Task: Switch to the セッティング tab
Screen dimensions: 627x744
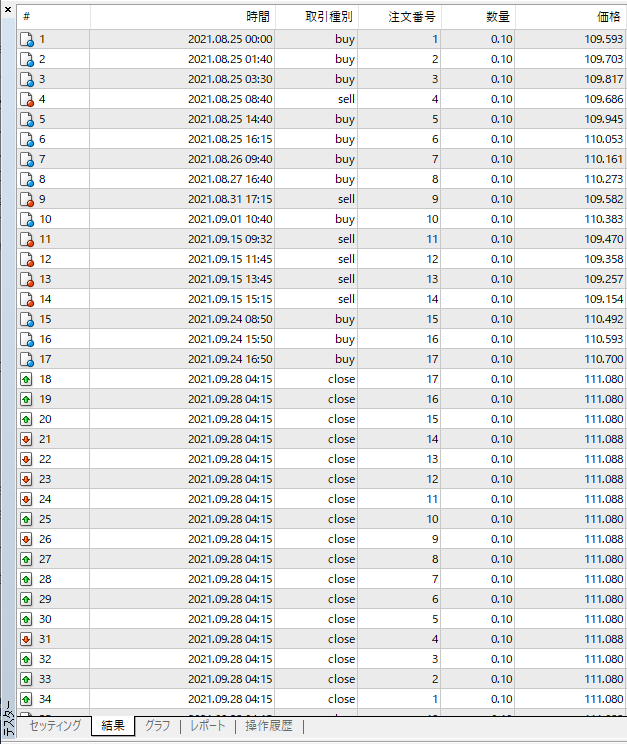Action: click(55, 726)
